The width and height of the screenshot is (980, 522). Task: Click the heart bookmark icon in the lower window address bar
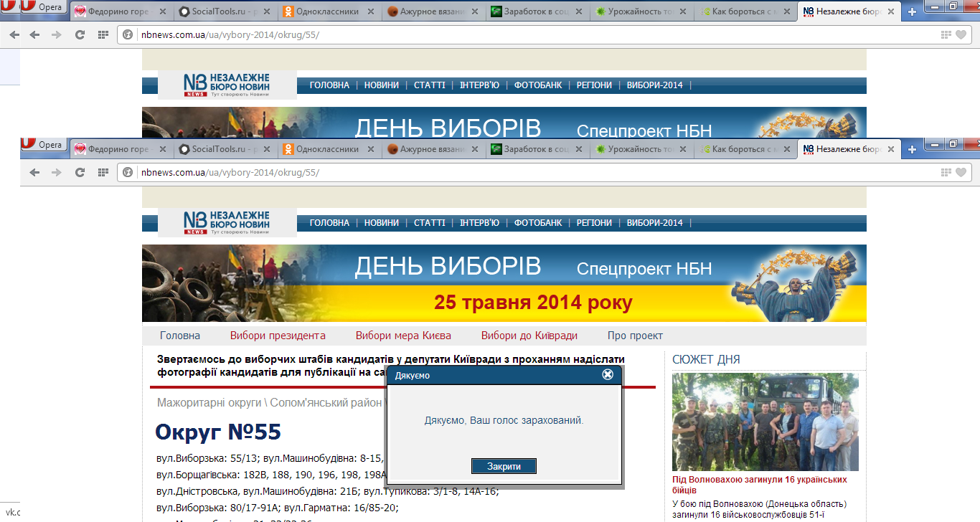pos(961,172)
